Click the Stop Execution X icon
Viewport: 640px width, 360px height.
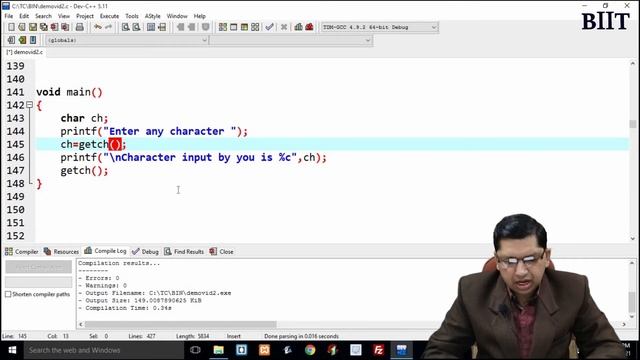tap(284, 27)
